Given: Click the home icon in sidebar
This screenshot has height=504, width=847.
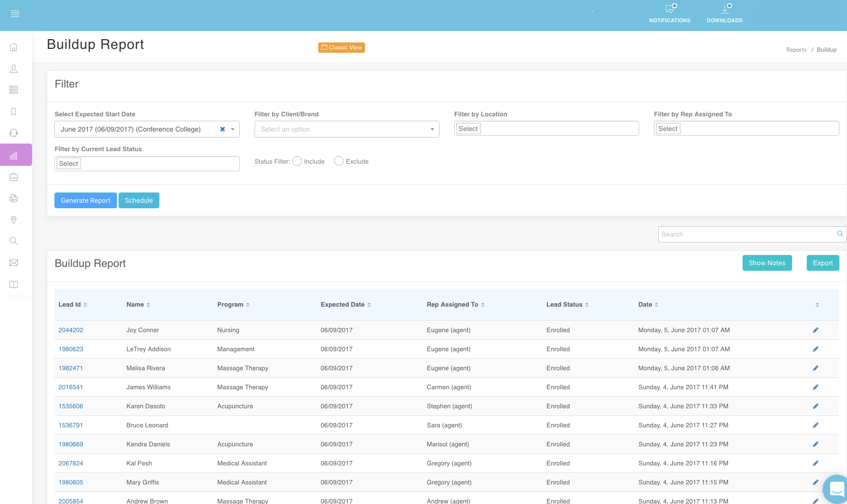Looking at the screenshot, I should coord(14,47).
